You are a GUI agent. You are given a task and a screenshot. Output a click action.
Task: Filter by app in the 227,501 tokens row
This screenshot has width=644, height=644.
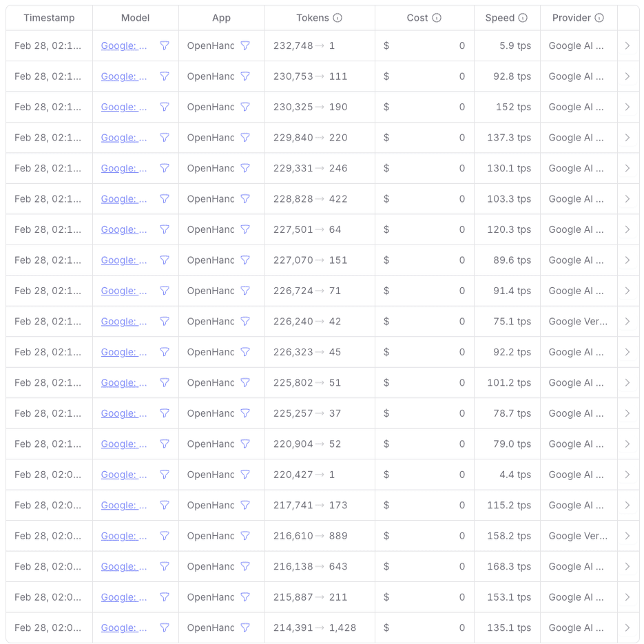pos(245,229)
